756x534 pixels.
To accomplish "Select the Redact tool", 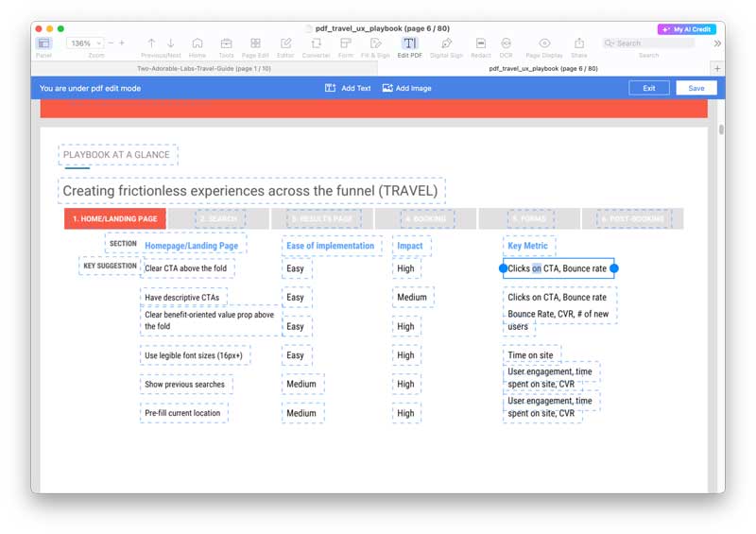I will [x=480, y=43].
